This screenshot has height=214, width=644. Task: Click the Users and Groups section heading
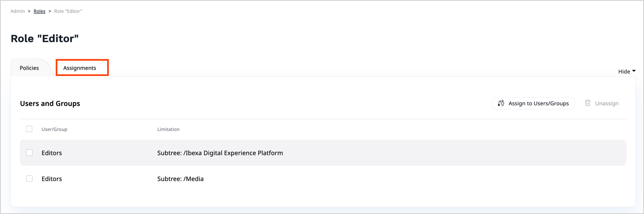[50, 103]
